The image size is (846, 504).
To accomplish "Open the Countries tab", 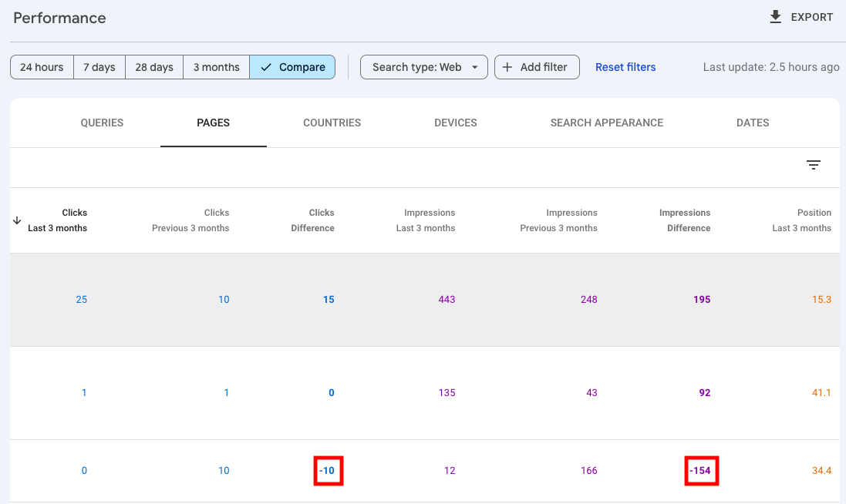I will coord(332,123).
